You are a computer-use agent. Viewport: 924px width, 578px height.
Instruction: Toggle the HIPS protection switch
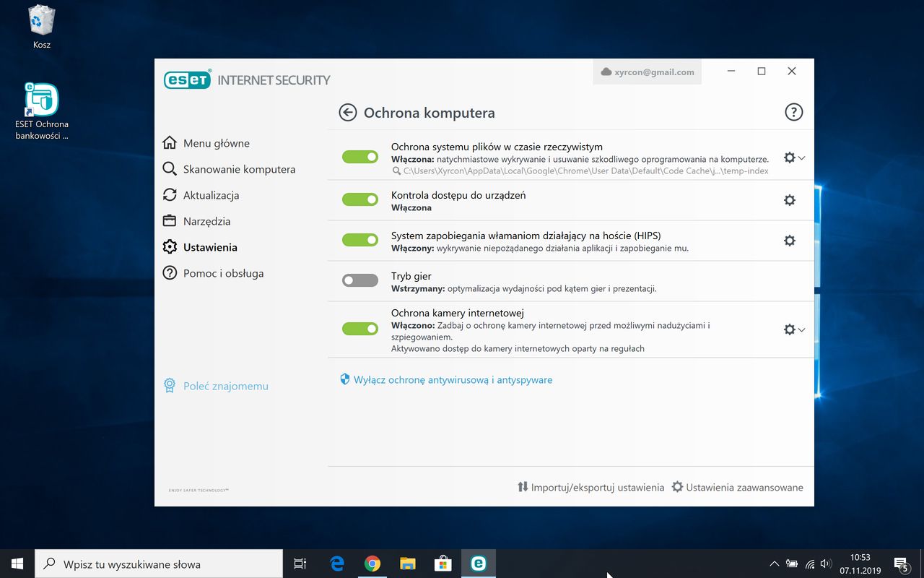pos(360,240)
